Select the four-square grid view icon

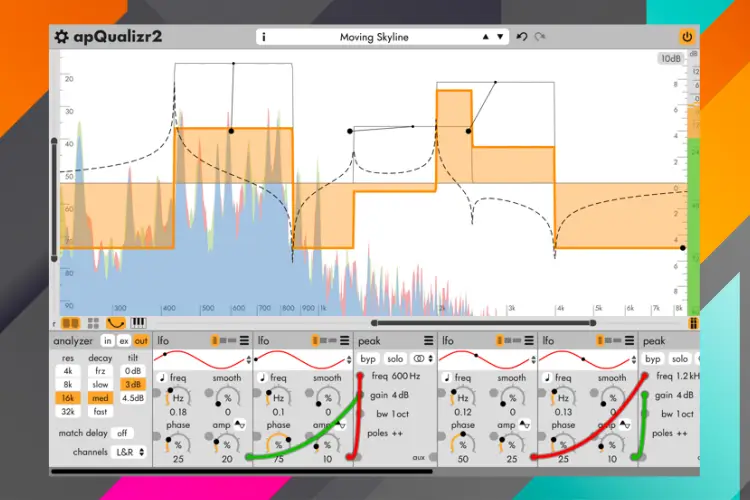[x=93, y=323]
